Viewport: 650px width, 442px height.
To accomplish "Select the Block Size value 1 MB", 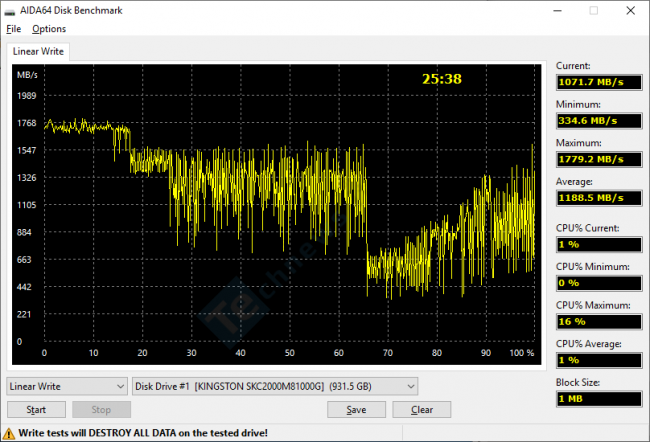I will (x=599, y=399).
